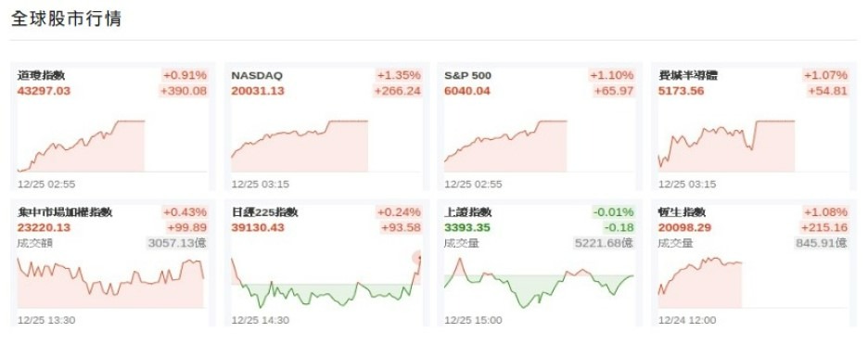Image resolution: width=868 pixels, height=345 pixels.
Task: Select the 恆生指數 index name
Action: pyautogui.click(x=682, y=212)
